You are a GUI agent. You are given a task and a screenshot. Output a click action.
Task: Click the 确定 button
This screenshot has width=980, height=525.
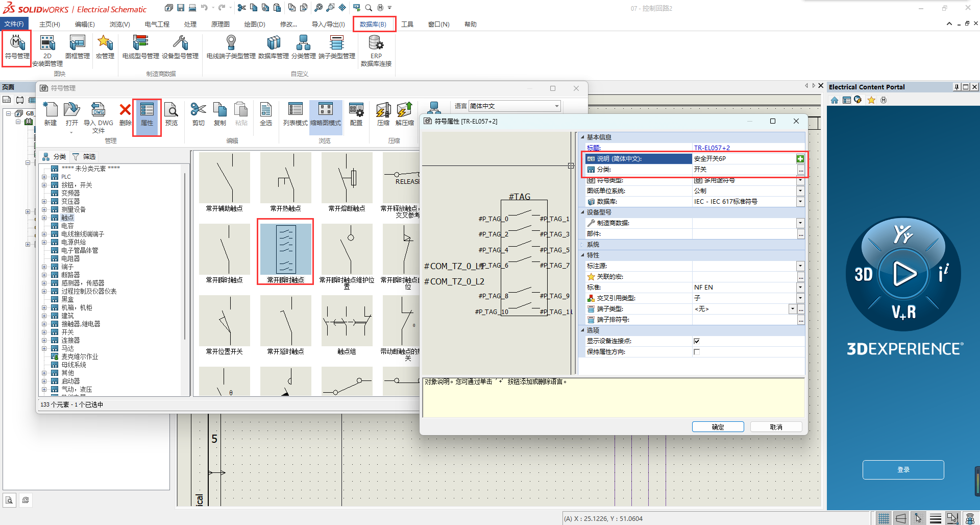718,427
